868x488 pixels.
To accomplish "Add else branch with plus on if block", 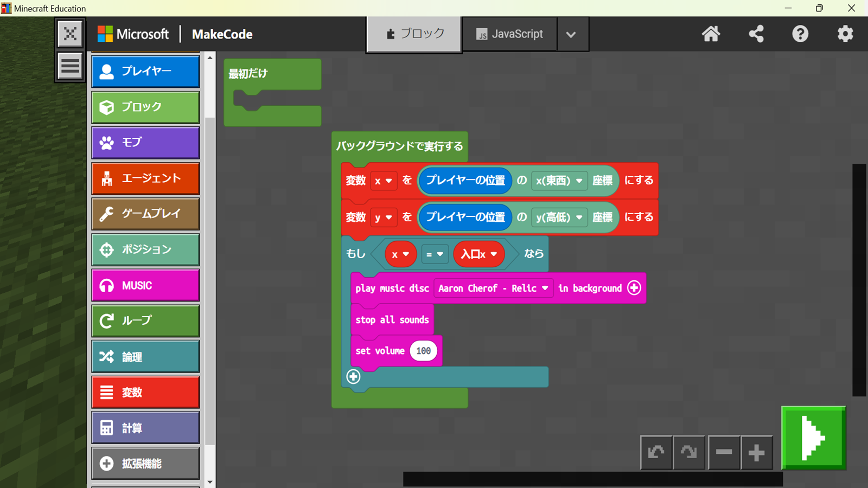I will tap(353, 376).
